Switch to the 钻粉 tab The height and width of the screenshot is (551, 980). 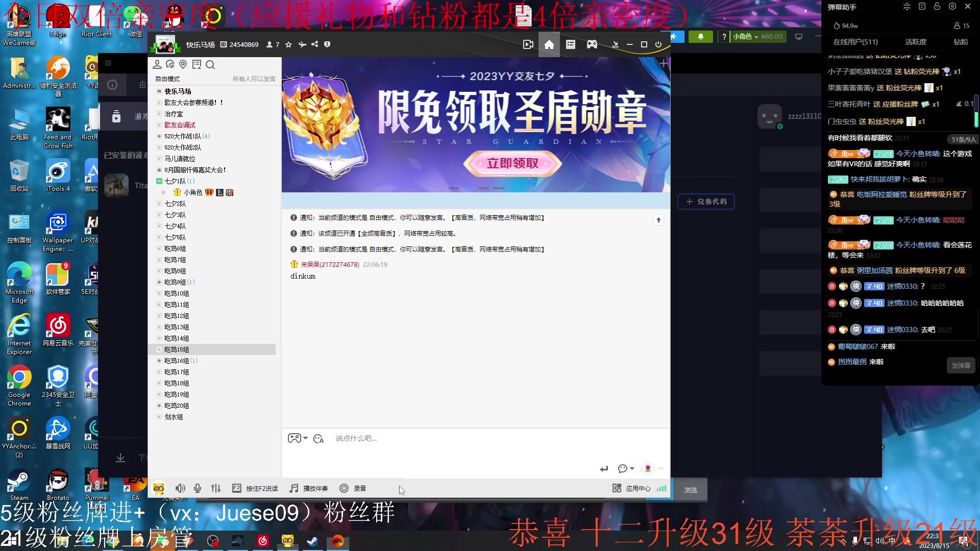960,42
